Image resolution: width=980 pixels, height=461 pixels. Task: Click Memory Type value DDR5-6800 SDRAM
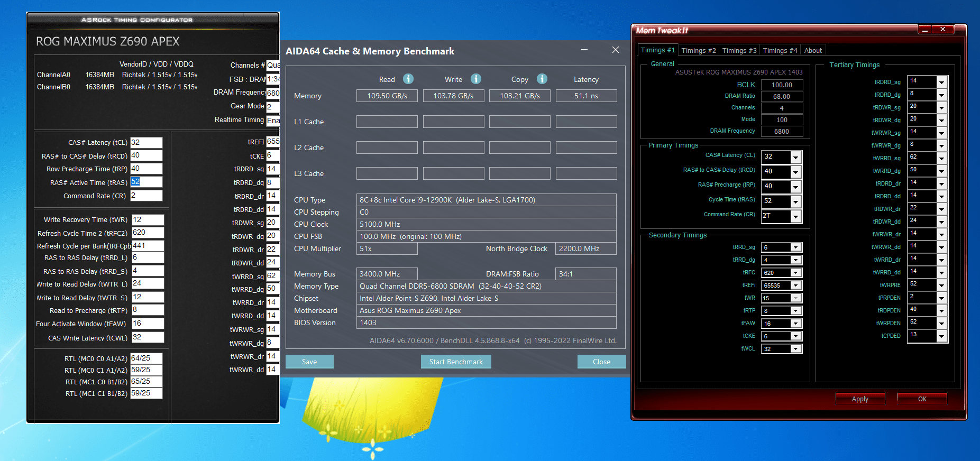pos(486,286)
